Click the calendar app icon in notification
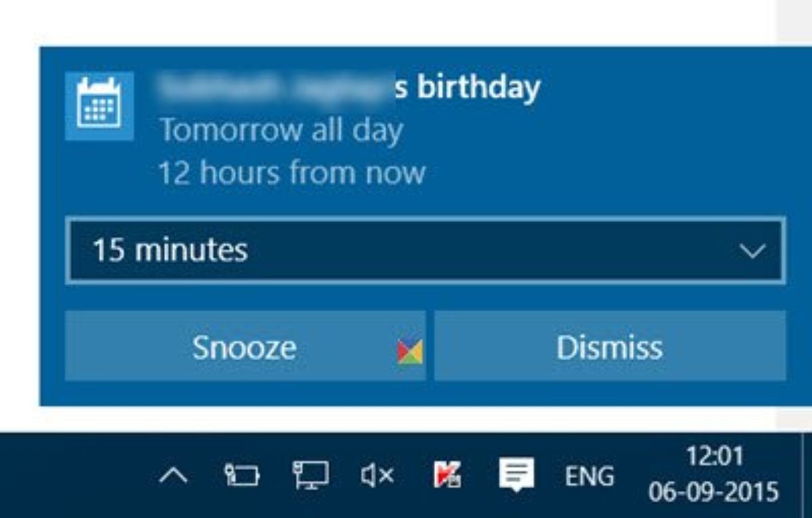 pyautogui.click(x=99, y=106)
